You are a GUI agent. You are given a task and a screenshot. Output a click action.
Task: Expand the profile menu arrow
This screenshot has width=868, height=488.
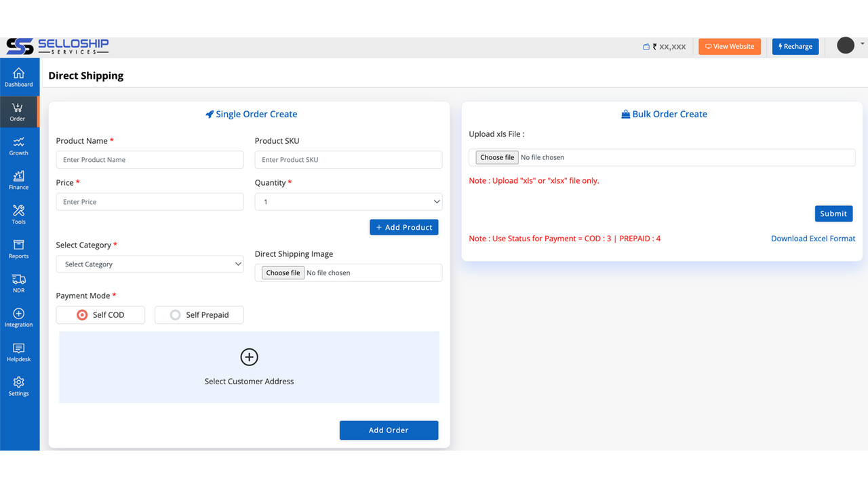(x=863, y=44)
